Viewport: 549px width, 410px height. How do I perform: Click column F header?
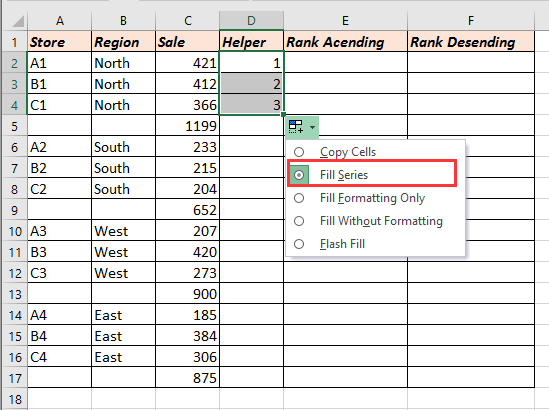click(471, 21)
